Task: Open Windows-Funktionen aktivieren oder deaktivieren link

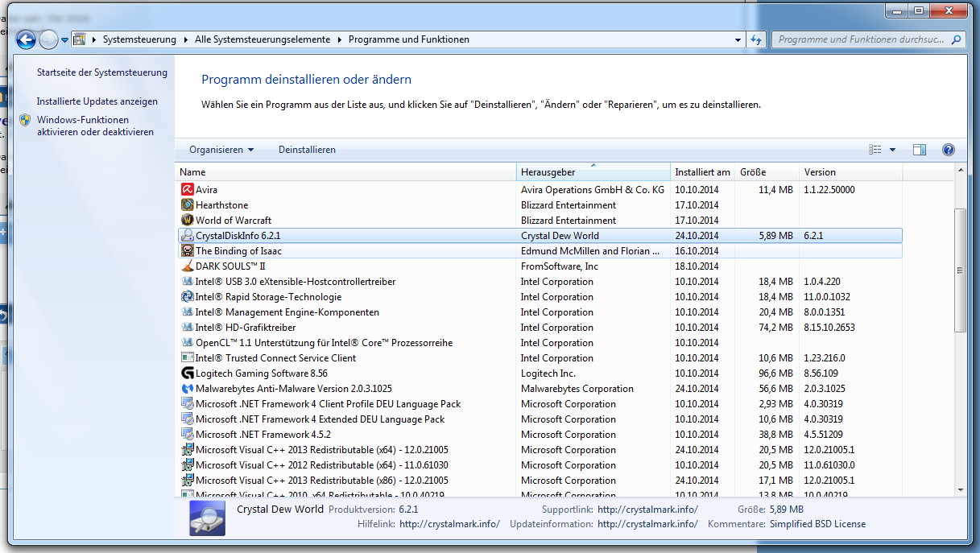Action: 95,126
